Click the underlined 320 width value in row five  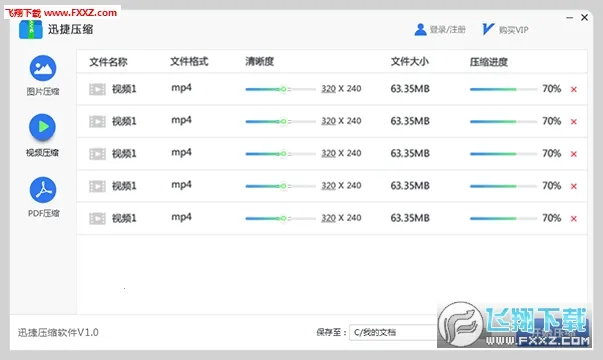(328, 218)
